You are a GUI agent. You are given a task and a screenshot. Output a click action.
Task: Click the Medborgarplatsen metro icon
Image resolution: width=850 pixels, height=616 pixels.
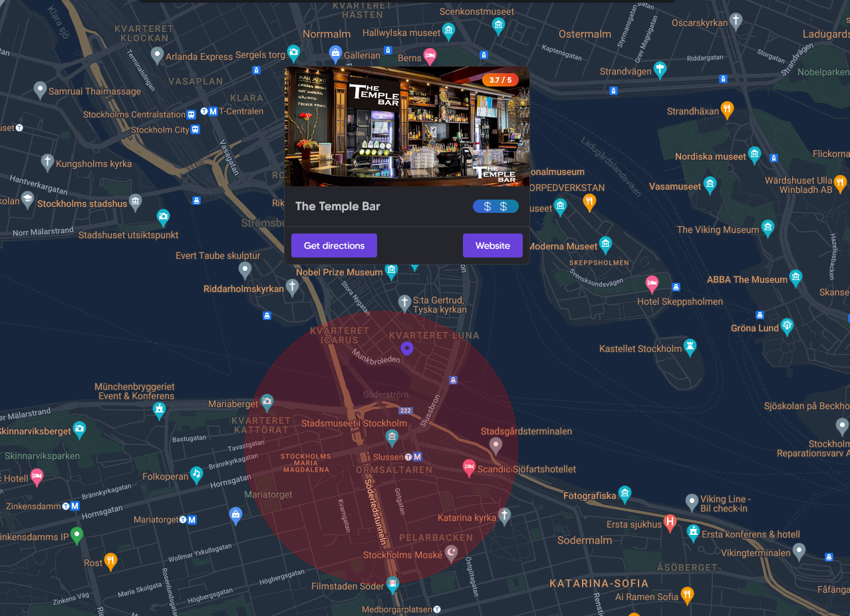(437, 609)
